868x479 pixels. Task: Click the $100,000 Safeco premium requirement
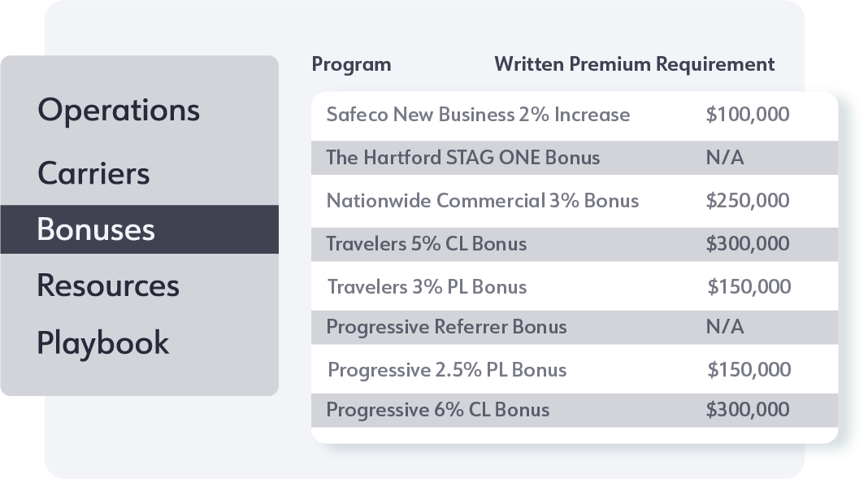(x=748, y=115)
